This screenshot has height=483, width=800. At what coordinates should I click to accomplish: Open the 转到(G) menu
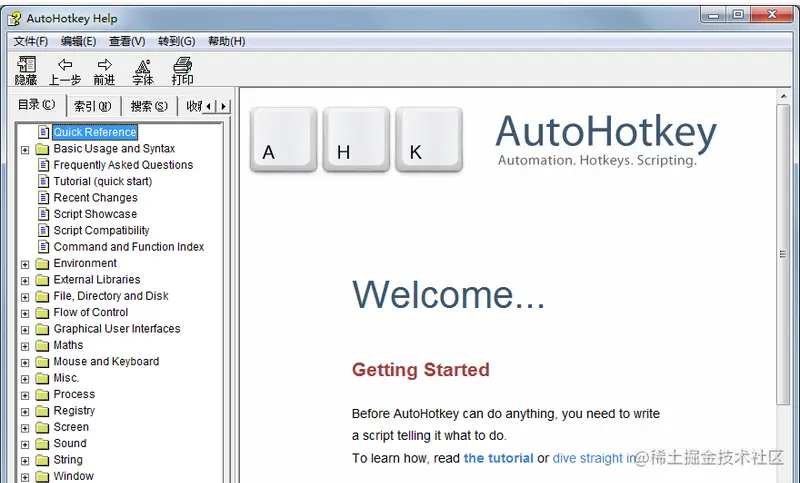[177, 41]
